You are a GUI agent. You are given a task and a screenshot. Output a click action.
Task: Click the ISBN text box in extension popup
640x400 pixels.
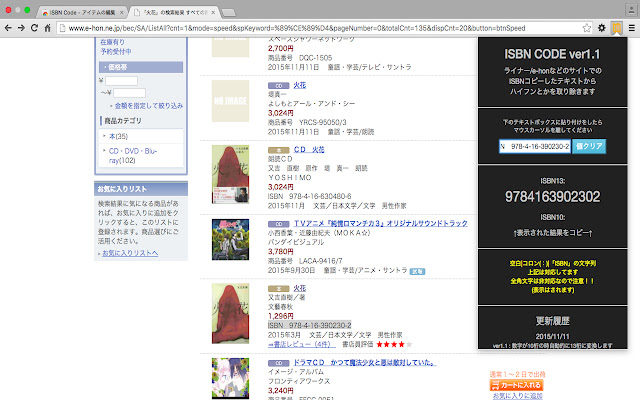(535, 146)
